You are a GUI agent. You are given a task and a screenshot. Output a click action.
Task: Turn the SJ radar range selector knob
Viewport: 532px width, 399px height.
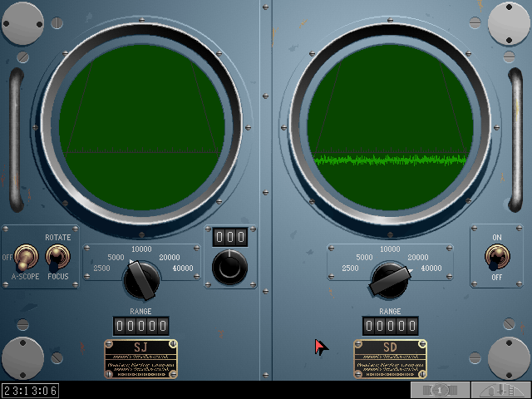tap(141, 279)
